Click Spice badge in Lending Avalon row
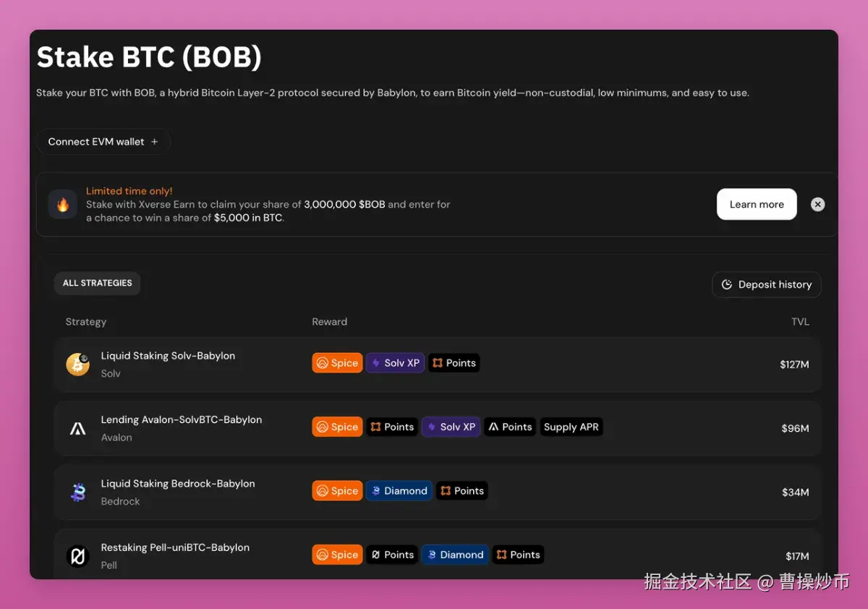Viewport: 868px width, 609px height. (x=337, y=427)
